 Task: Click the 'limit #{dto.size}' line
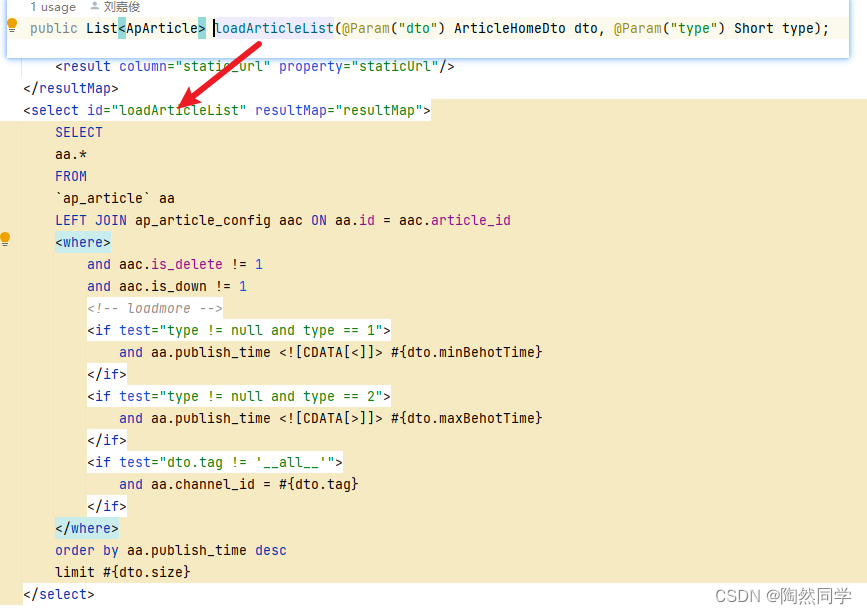(123, 573)
